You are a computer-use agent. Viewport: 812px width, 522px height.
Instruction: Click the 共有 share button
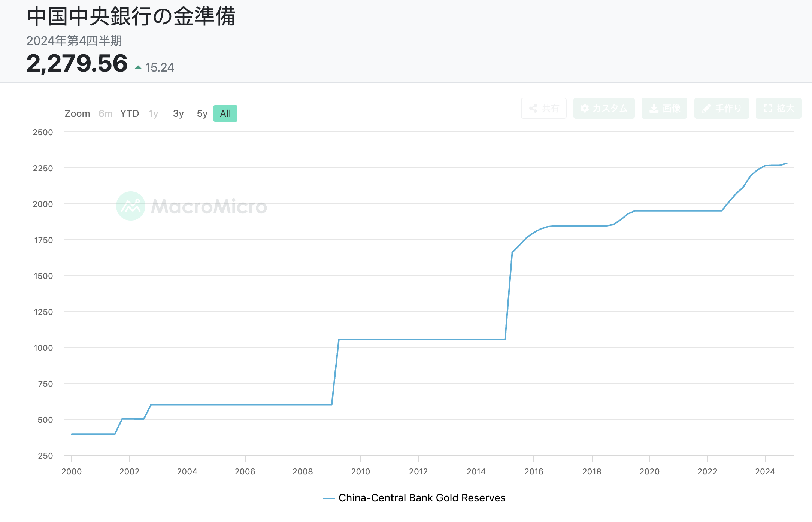pyautogui.click(x=543, y=109)
